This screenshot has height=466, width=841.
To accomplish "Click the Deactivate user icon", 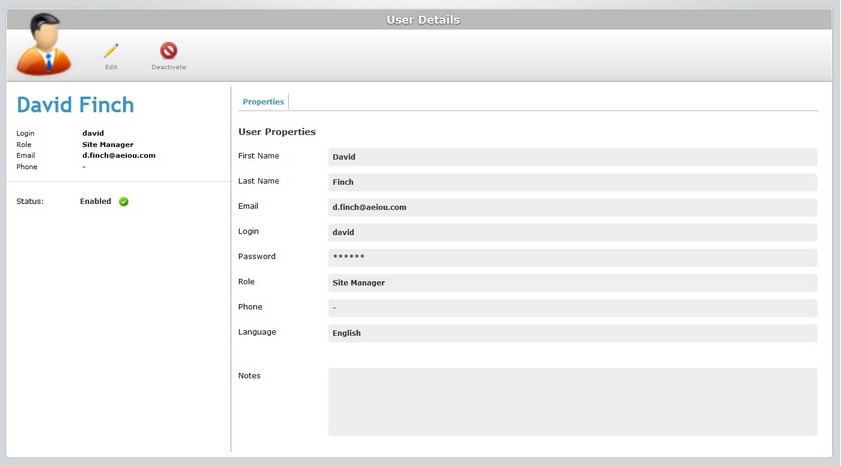I will pos(168,50).
